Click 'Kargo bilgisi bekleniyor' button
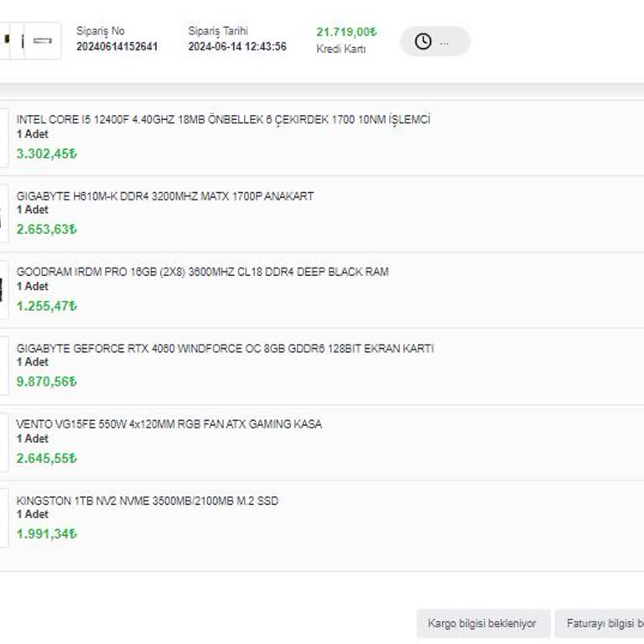The height and width of the screenshot is (644, 644). [x=482, y=624]
